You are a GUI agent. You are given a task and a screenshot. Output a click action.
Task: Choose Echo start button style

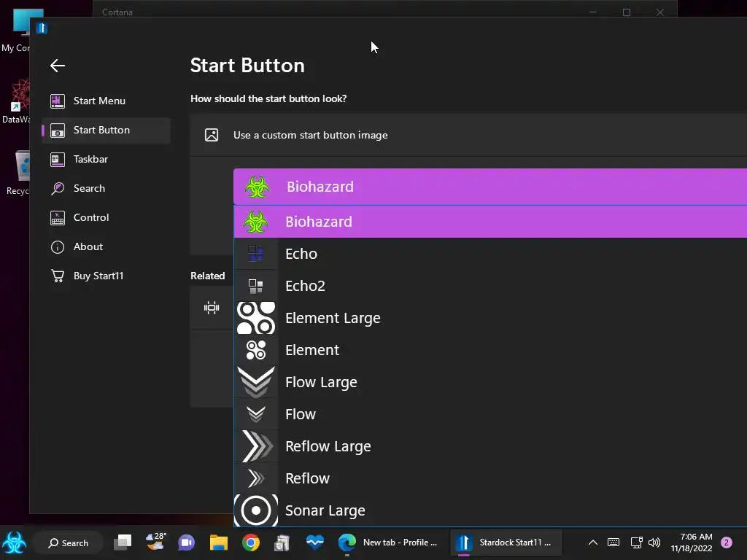(x=490, y=254)
